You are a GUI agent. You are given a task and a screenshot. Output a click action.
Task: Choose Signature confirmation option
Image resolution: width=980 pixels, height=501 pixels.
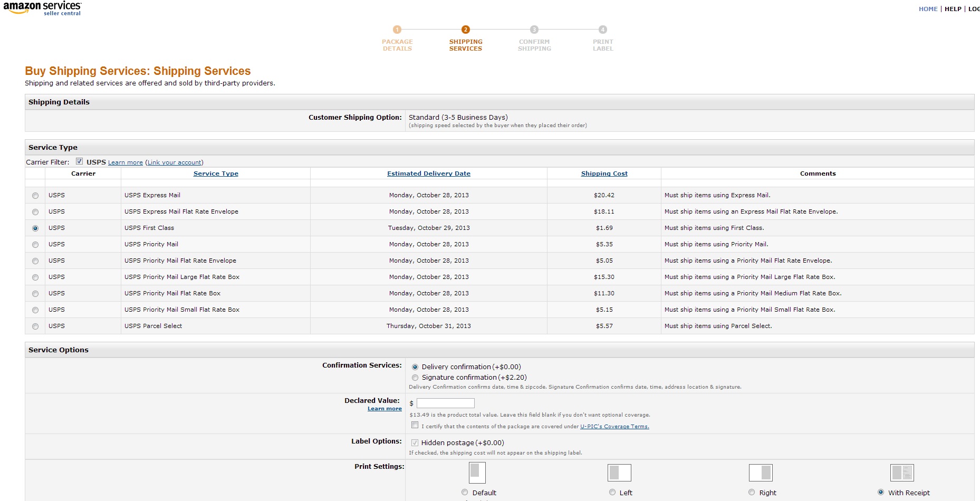tap(415, 378)
